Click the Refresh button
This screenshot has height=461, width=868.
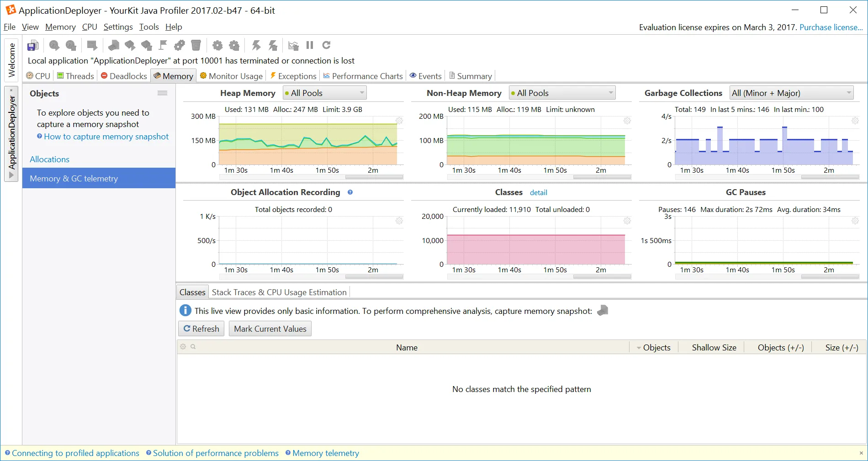[x=201, y=329]
